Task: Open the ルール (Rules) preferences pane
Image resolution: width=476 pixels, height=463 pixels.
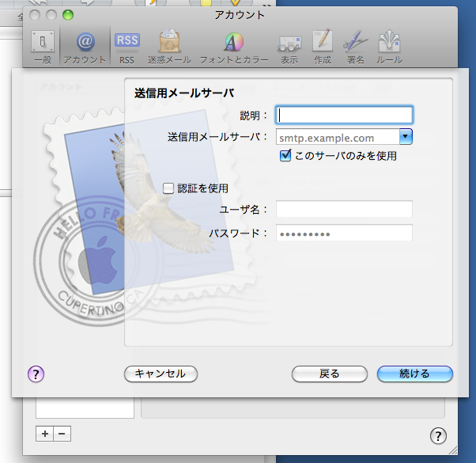Action: (x=388, y=46)
